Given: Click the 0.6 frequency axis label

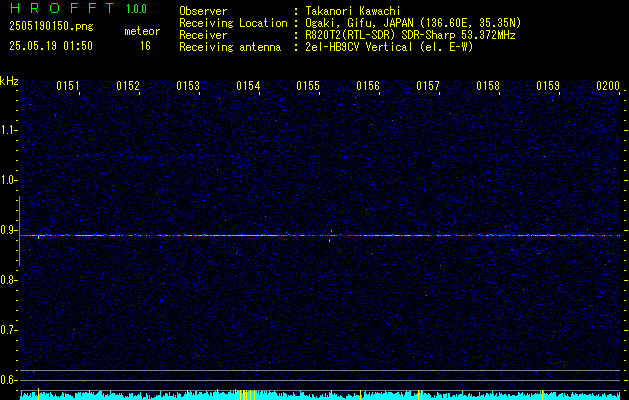Looking at the screenshot, I should [x=7, y=380].
